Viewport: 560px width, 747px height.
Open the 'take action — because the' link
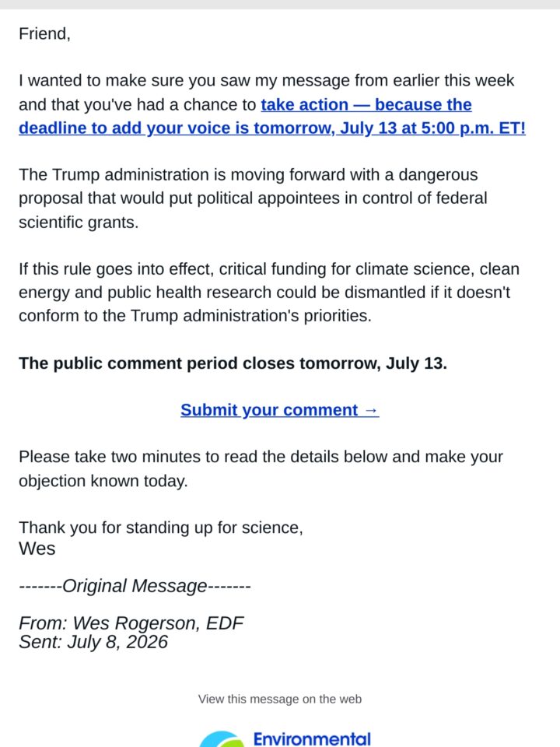(366, 105)
